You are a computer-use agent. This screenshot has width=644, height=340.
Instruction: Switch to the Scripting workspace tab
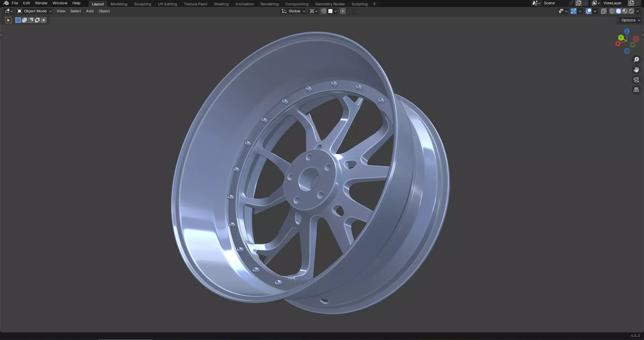coord(359,4)
